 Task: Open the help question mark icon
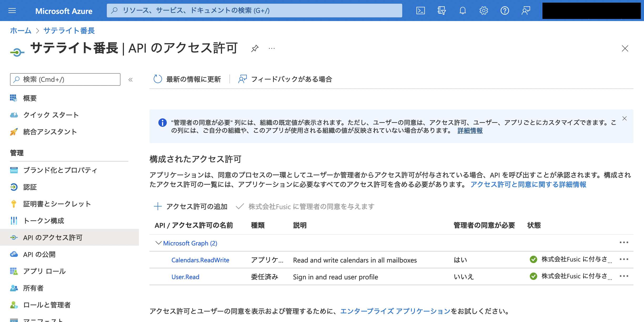click(x=505, y=11)
